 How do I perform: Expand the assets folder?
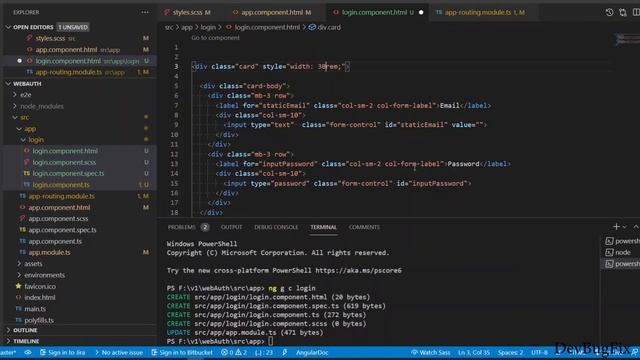pos(33,264)
